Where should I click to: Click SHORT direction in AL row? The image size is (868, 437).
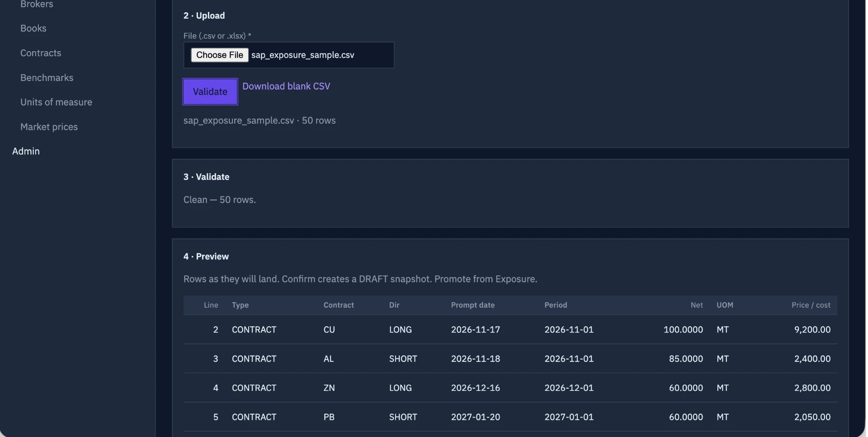[x=403, y=359]
